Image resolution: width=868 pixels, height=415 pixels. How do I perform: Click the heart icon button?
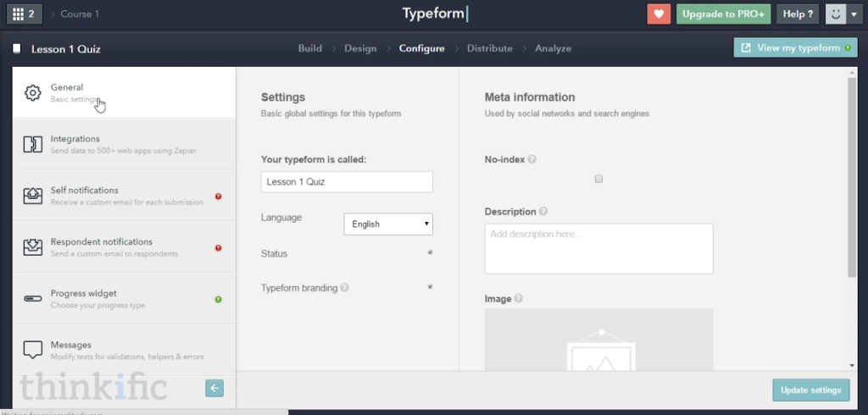pyautogui.click(x=659, y=14)
